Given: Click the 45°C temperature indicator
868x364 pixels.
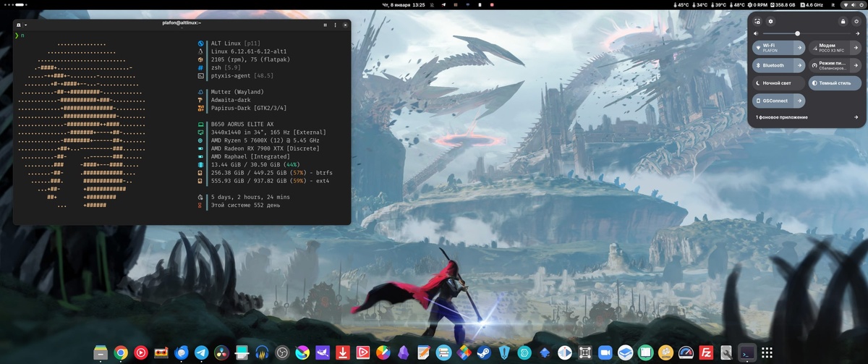Looking at the screenshot, I should pos(681,4).
